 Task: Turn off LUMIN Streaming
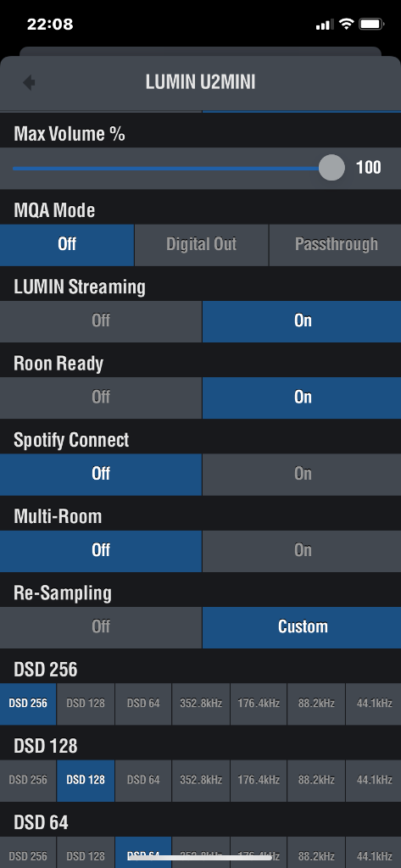[101, 321]
